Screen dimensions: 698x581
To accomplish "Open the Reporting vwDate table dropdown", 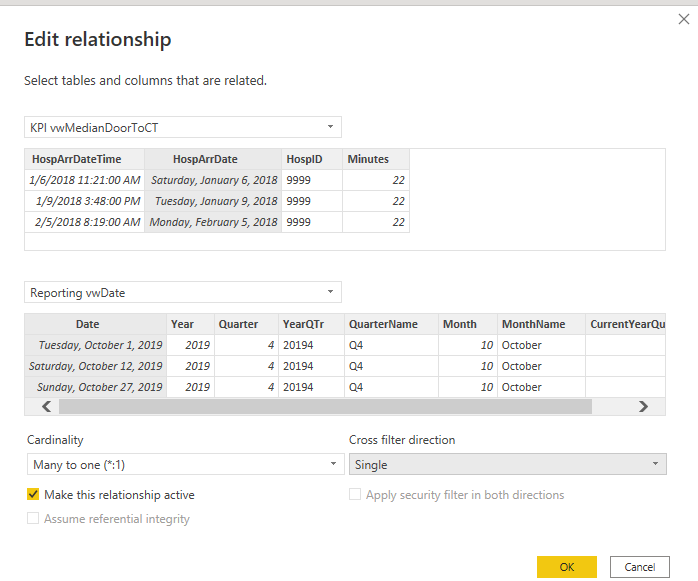I will (x=183, y=293).
